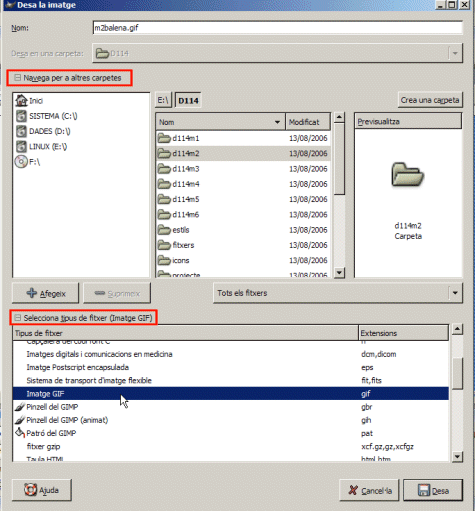
Task: Click the Crea una carpeta button
Action: (x=430, y=100)
